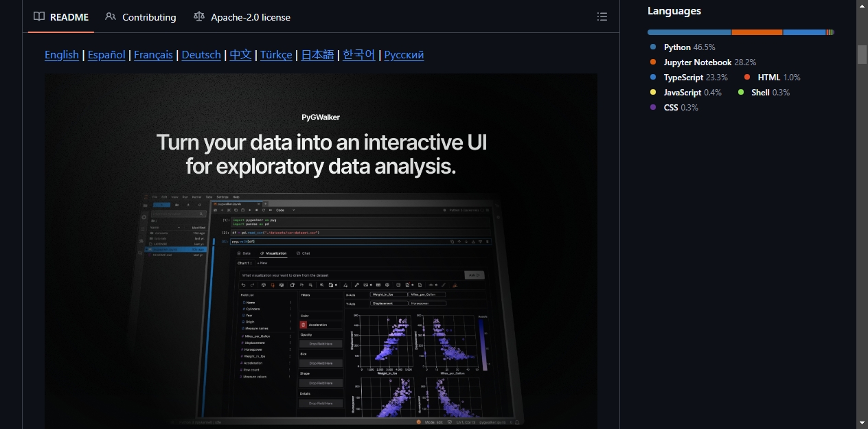The height and width of the screenshot is (429, 868).
Task: Open the 日本語 translation link
Action: [317, 55]
